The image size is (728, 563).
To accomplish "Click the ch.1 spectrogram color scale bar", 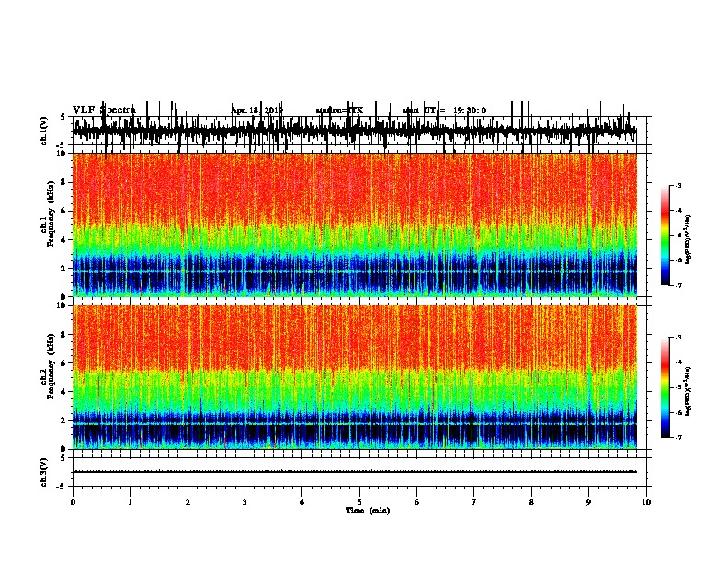I will click(x=665, y=236).
